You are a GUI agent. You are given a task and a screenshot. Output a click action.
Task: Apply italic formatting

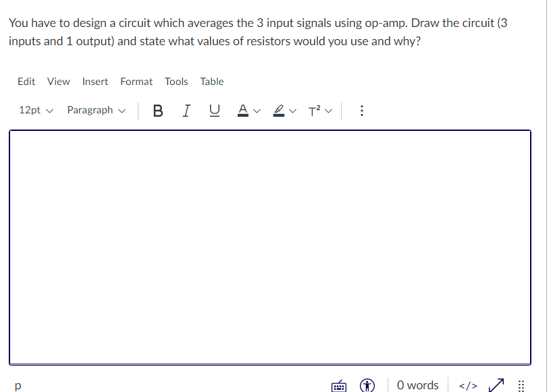point(186,111)
